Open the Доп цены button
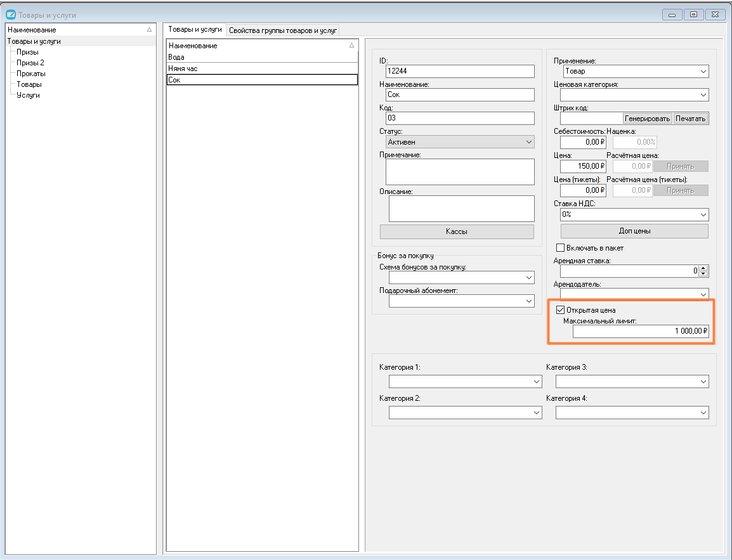 634,231
